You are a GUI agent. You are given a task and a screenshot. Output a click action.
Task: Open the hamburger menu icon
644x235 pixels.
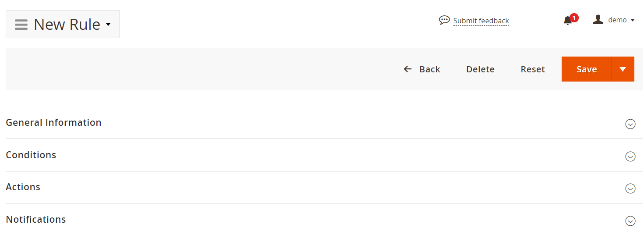21,25
